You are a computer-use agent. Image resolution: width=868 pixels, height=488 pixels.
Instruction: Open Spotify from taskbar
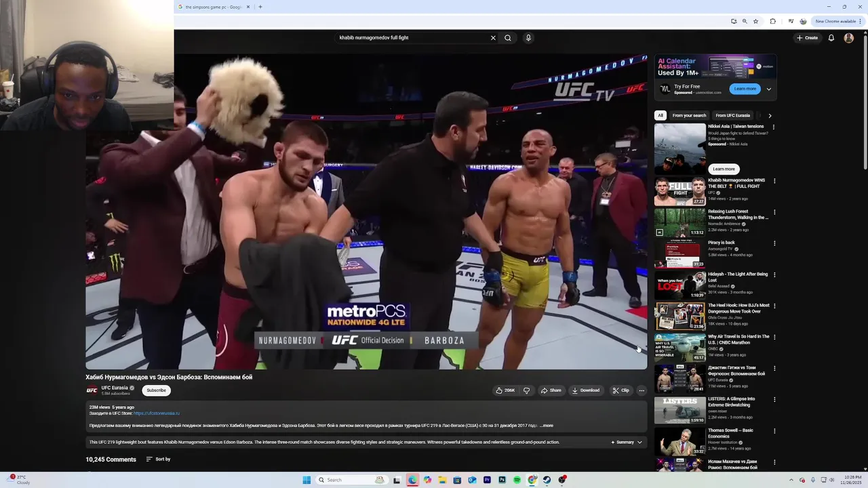pyautogui.click(x=517, y=480)
